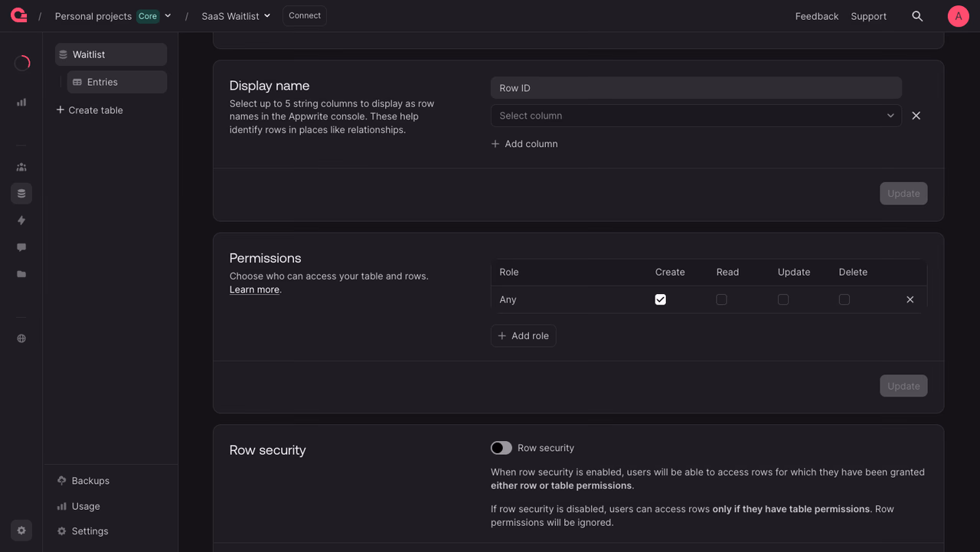980x552 pixels.
Task: Enable the Row security toggle
Action: (x=501, y=448)
